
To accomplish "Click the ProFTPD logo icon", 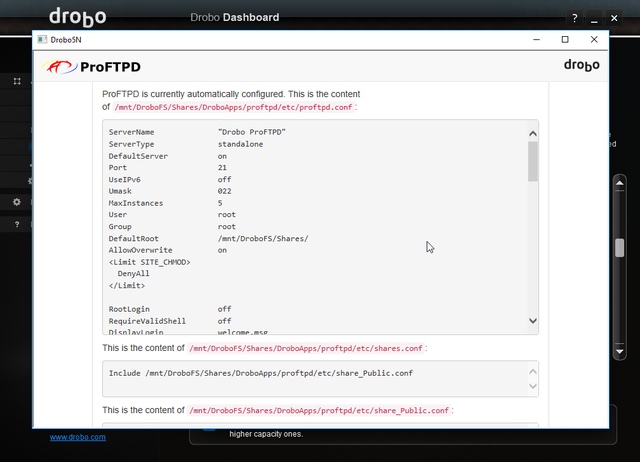I will 60,67.
